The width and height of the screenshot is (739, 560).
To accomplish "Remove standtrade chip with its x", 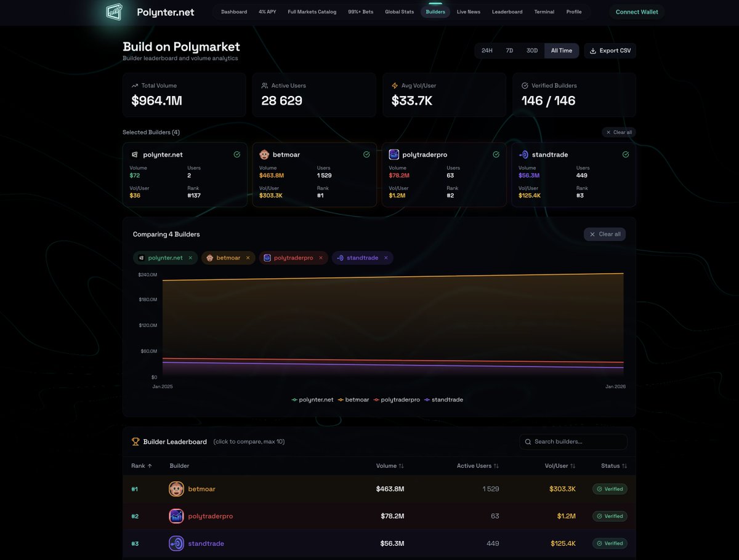I will pyautogui.click(x=386, y=258).
